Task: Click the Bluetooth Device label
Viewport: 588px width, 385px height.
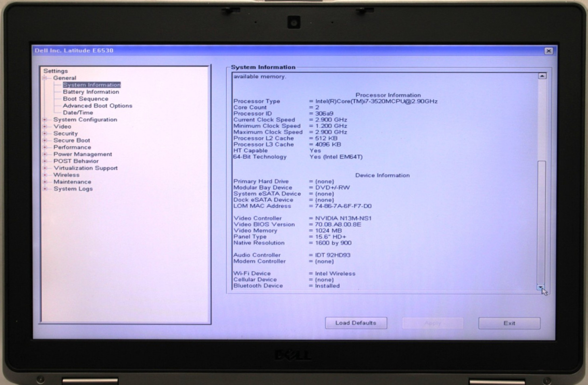Action: click(258, 286)
